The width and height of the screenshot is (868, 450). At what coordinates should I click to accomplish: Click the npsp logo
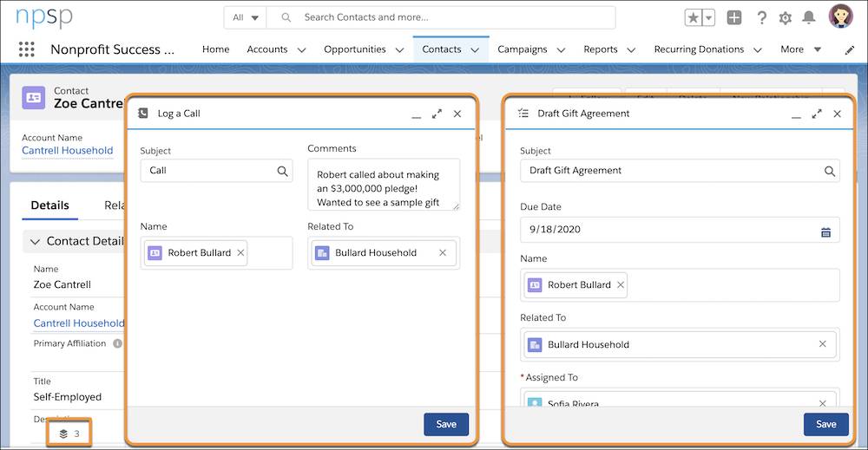click(x=43, y=17)
